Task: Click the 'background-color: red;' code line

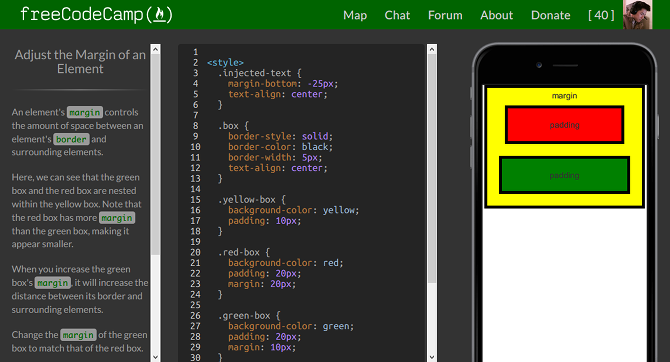Action: click(x=285, y=263)
